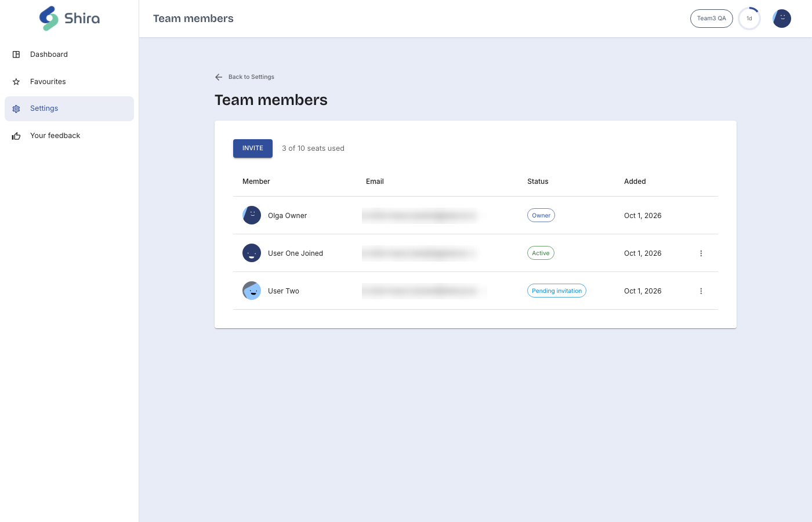
Task: Click the name User Two
Action: click(x=284, y=291)
